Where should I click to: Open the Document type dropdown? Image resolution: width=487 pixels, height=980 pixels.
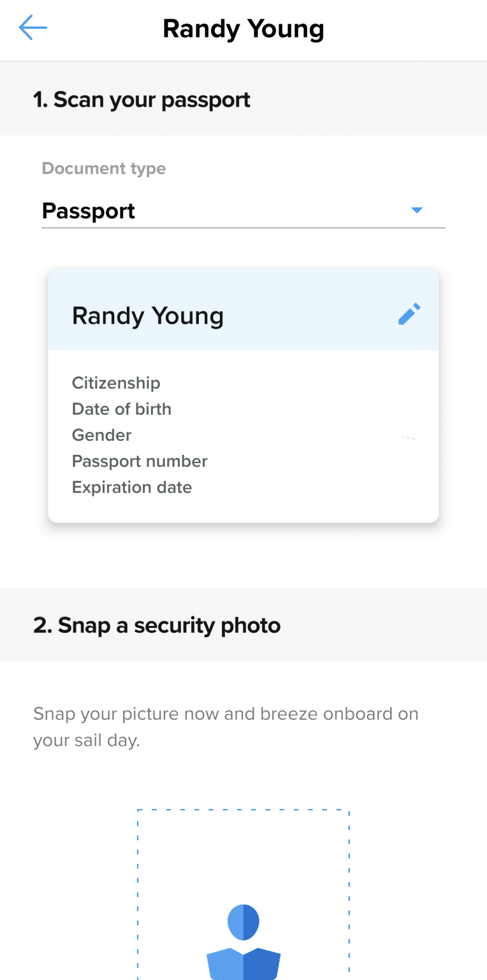coord(242,211)
